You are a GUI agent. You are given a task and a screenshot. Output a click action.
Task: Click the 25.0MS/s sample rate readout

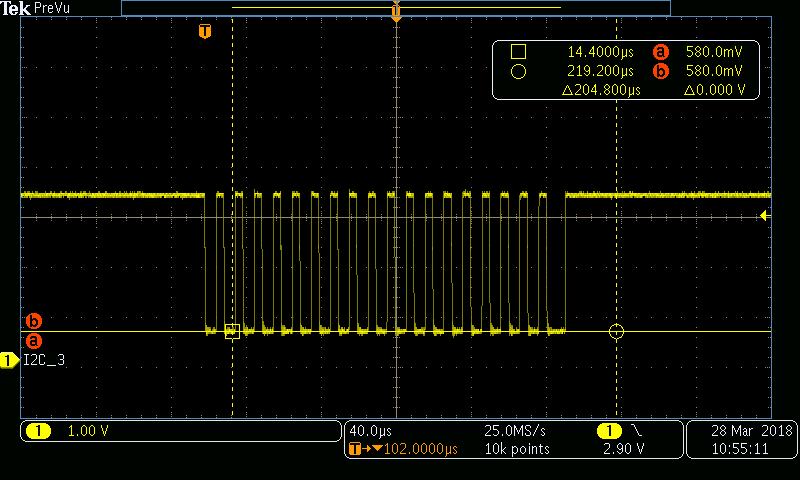515,431
